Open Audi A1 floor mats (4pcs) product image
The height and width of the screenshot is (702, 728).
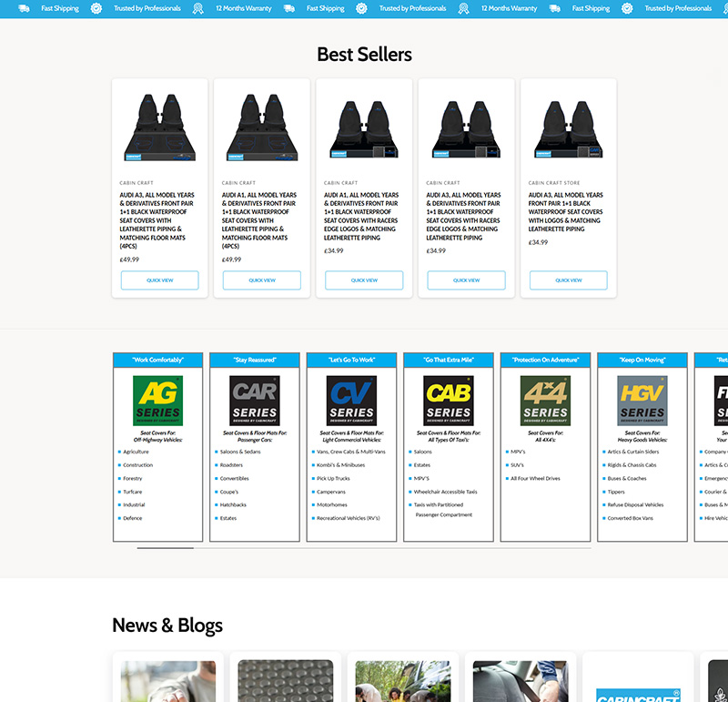pos(262,127)
